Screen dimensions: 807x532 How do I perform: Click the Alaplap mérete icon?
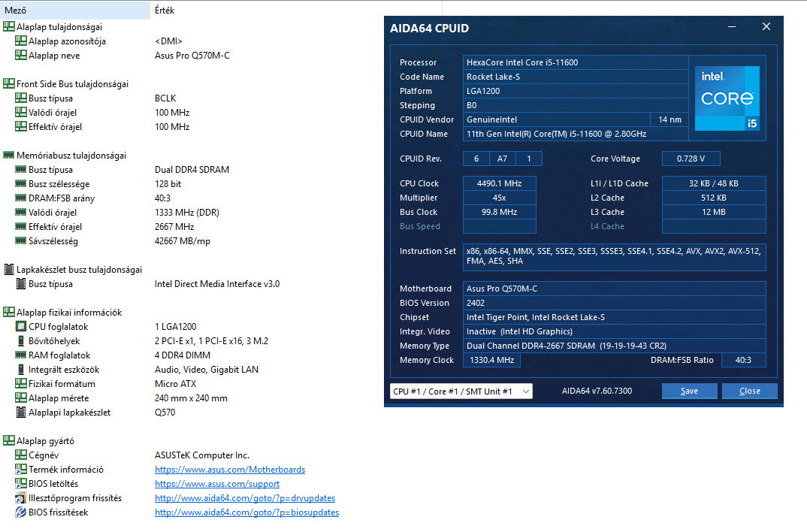21,397
